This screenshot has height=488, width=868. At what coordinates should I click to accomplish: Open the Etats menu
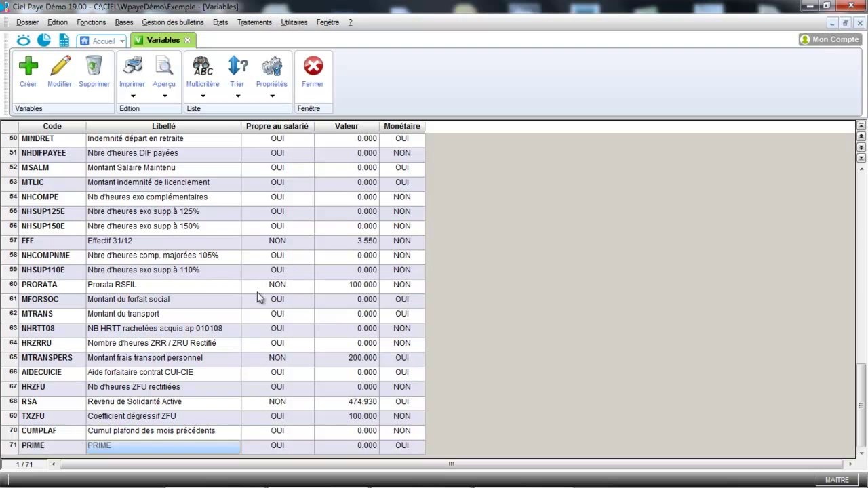point(220,22)
